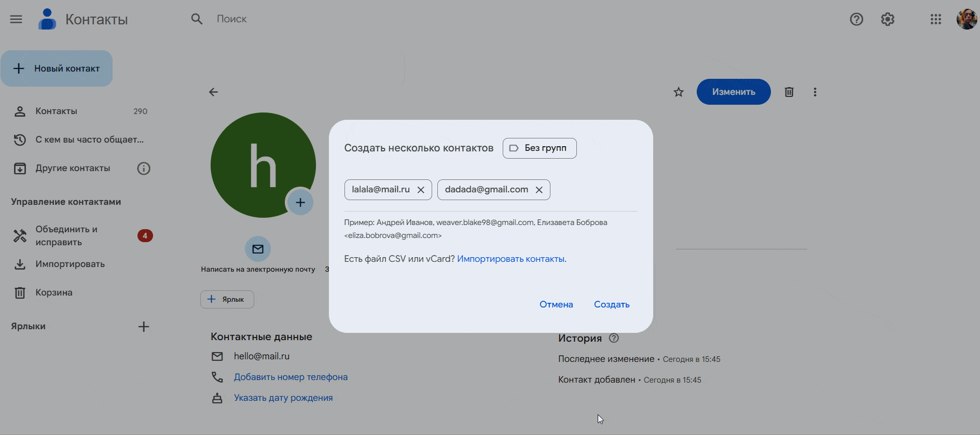Click Указать дату рождения link

pyautogui.click(x=283, y=398)
